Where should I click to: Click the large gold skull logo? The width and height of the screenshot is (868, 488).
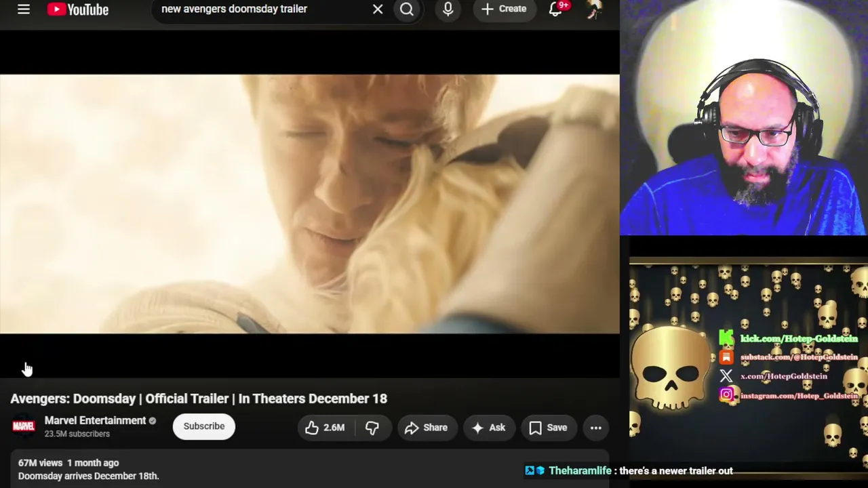pyautogui.click(x=671, y=367)
